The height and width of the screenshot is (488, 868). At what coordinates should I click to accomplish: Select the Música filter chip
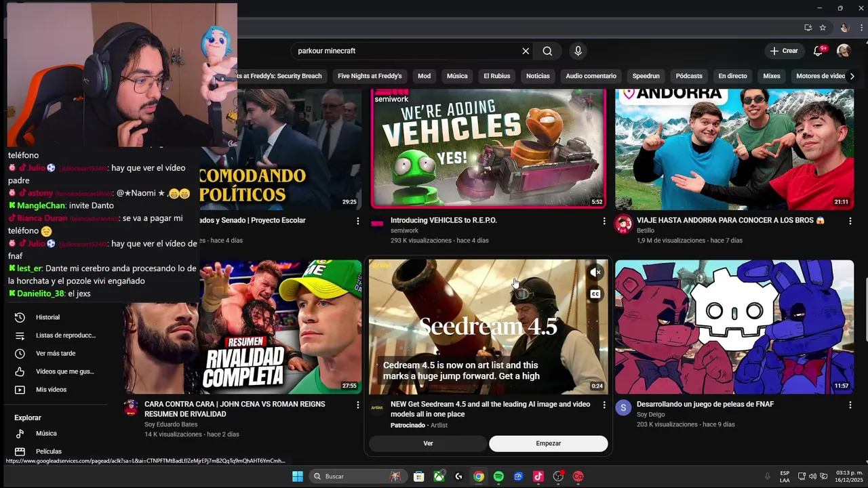coord(457,76)
